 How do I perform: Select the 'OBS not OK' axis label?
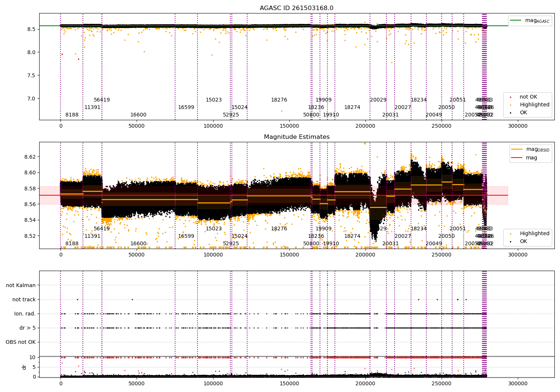coord(21,342)
